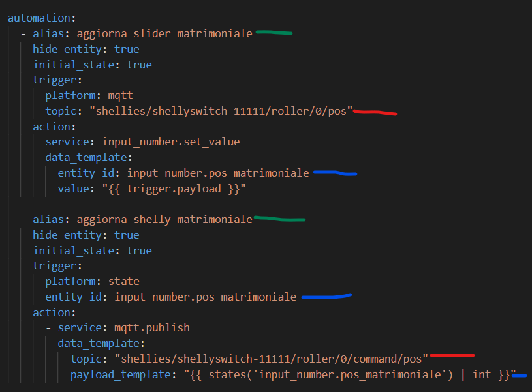Place cursor on first initial_state key
The image size is (532, 392).
[x=73, y=65]
